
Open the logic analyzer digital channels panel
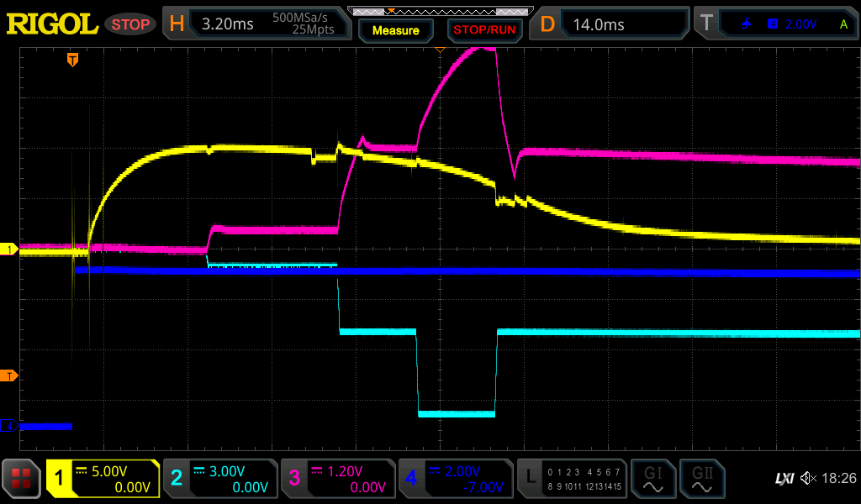click(572, 479)
